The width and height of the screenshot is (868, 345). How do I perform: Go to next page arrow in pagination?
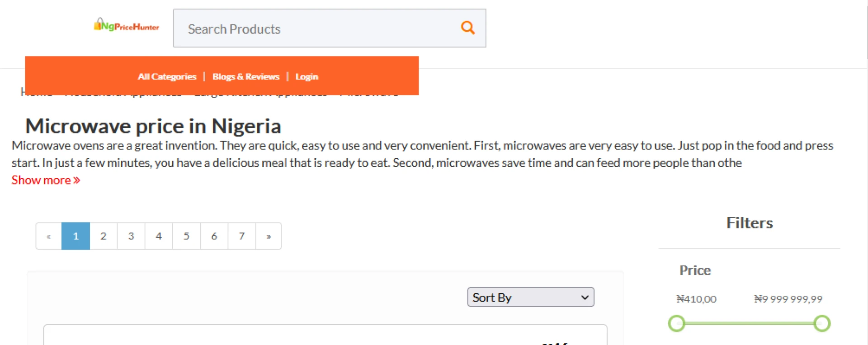coord(269,236)
